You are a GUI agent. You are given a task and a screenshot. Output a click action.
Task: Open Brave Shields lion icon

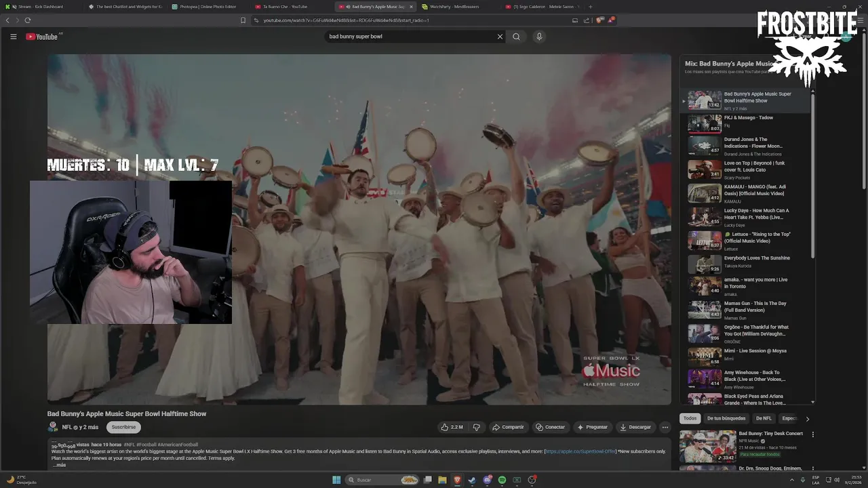(599, 20)
